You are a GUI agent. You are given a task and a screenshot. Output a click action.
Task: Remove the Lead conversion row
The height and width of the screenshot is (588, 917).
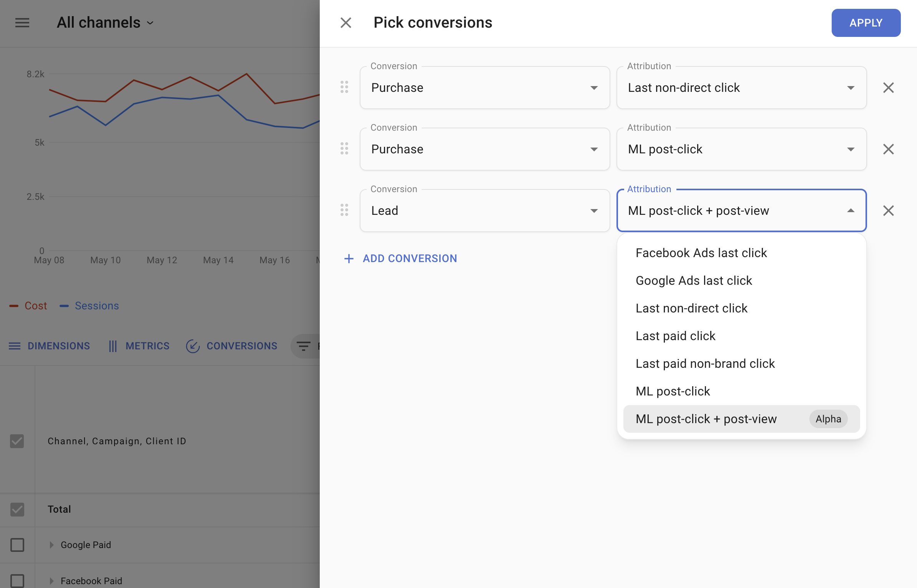click(888, 211)
